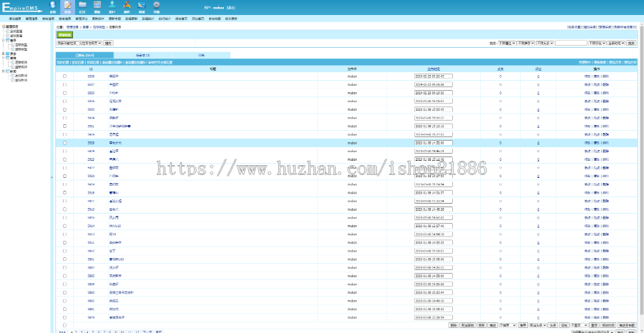Open the 管理附件 link in the blue bar
644x333 pixels.
pos(585,62)
